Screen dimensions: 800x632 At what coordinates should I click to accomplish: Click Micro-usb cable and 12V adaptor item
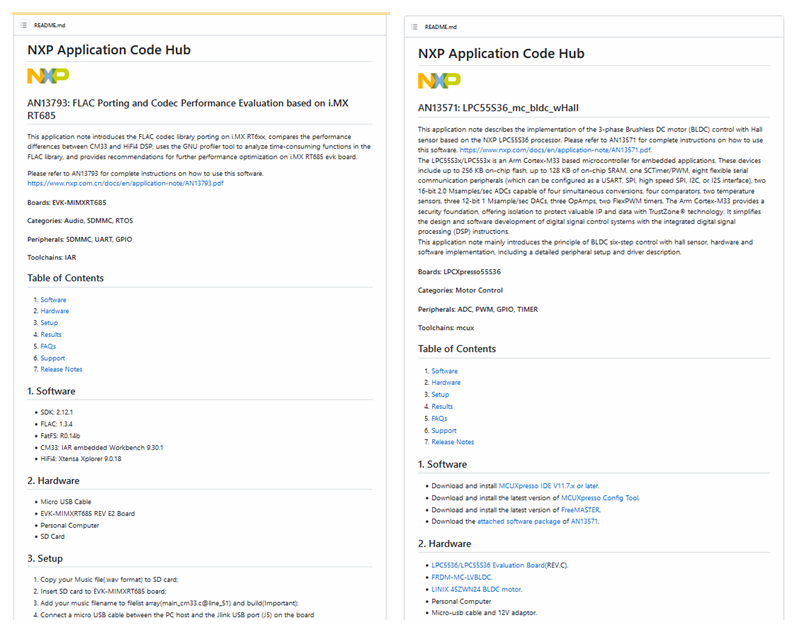point(484,613)
